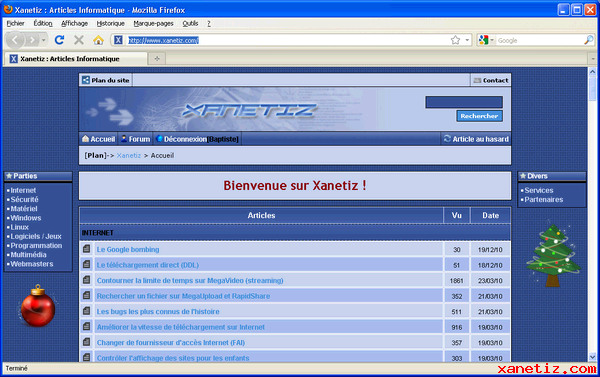Click the Xanetiz breadcrumb link
This screenshot has width=600, height=377.
pos(129,155)
